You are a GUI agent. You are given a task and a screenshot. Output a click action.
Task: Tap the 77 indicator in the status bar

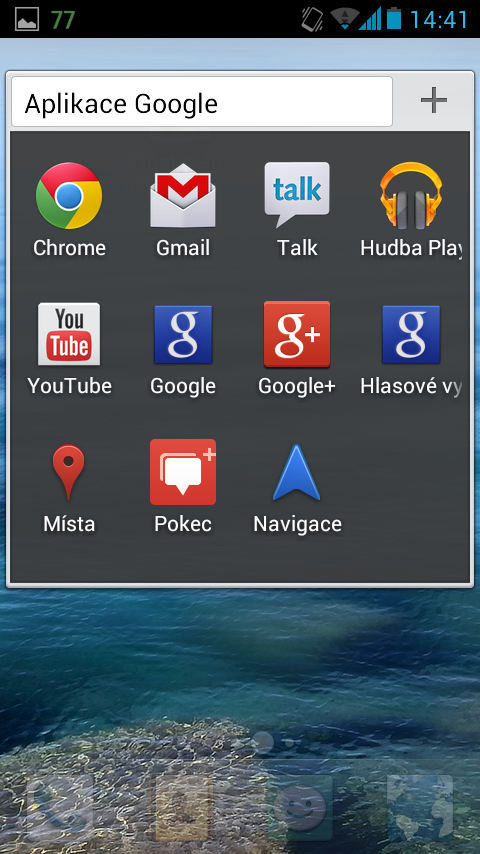63,20
